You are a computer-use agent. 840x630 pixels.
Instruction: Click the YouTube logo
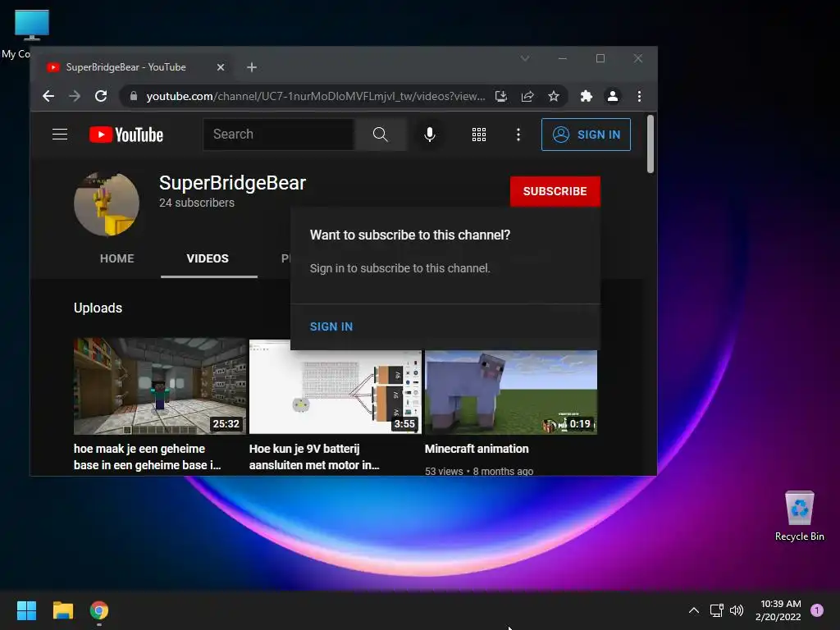[126, 135]
